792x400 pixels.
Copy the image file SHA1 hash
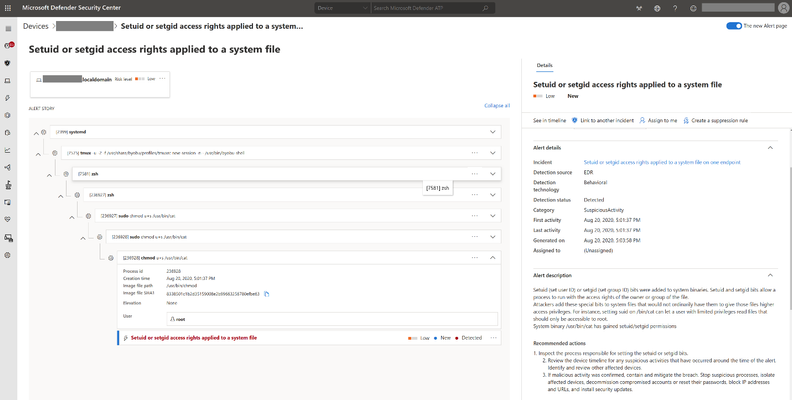pyautogui.click(x=267, y=294)
